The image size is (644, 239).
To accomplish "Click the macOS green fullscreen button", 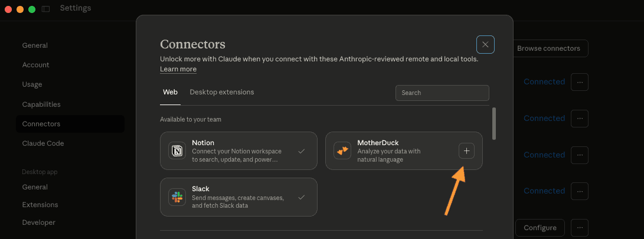I will (x=32, y=9).
